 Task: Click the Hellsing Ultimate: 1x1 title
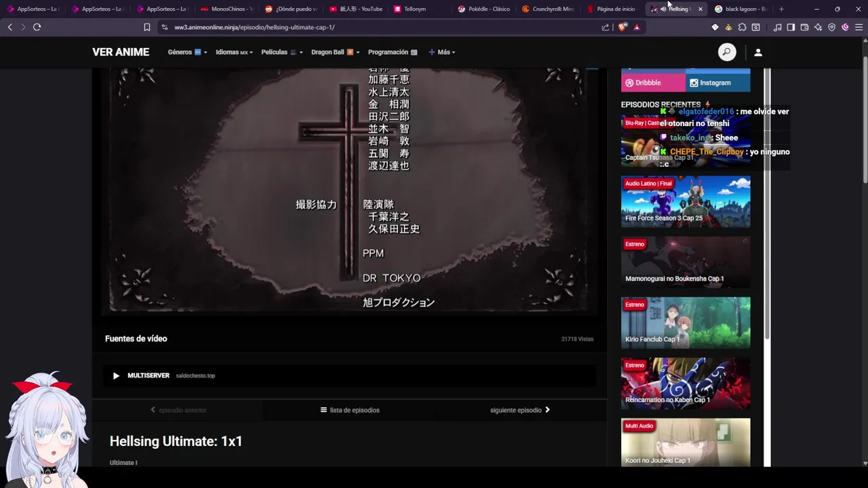176,441
